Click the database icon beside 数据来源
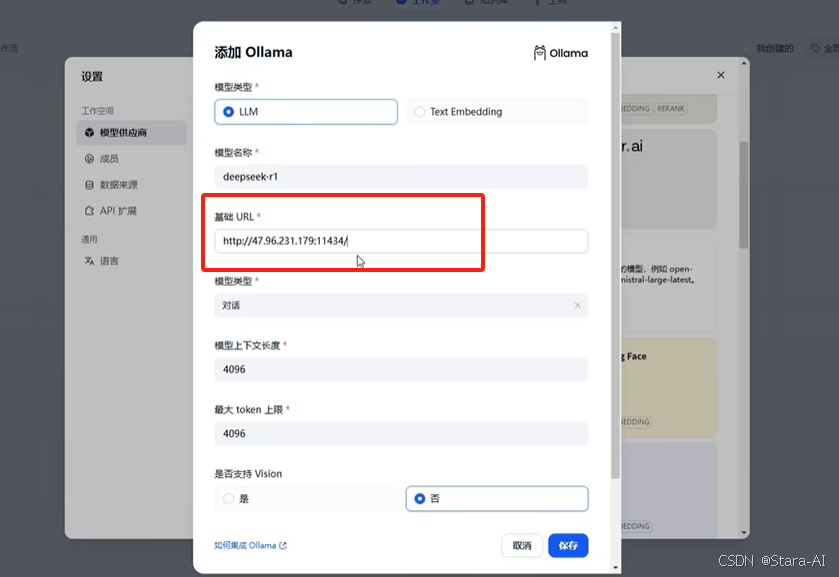The image size is (839, 577). (89, 185)
